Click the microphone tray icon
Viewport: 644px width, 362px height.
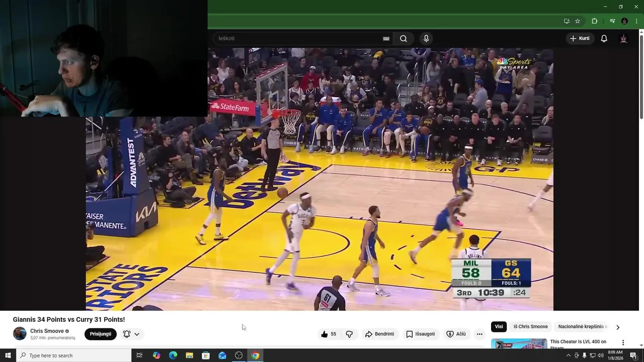(x=584, y=355)
